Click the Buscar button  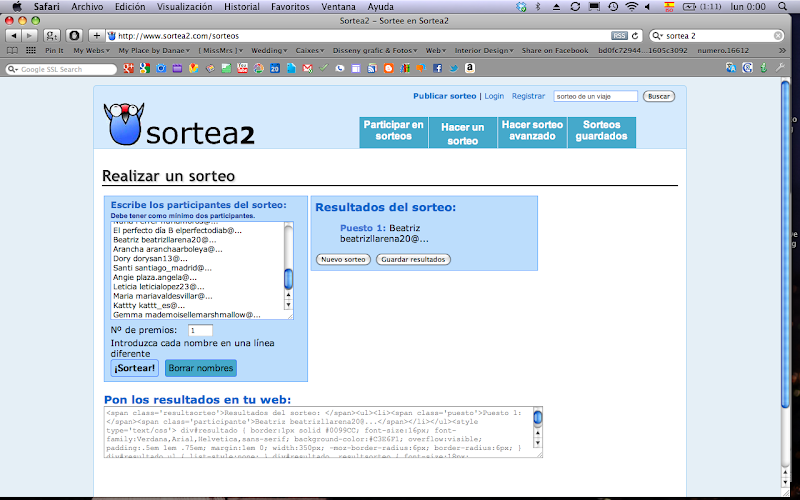659,96
